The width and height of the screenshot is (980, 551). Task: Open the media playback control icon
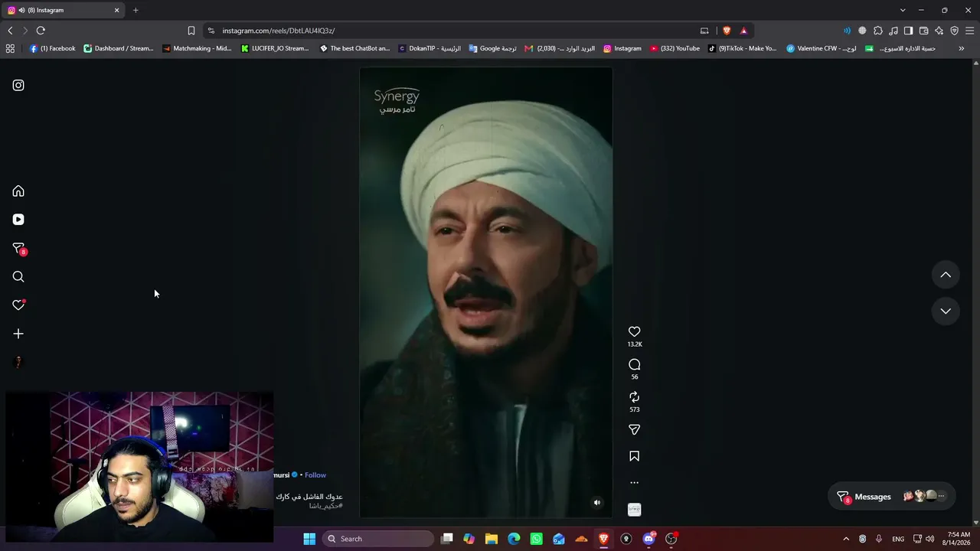(893, 31)
